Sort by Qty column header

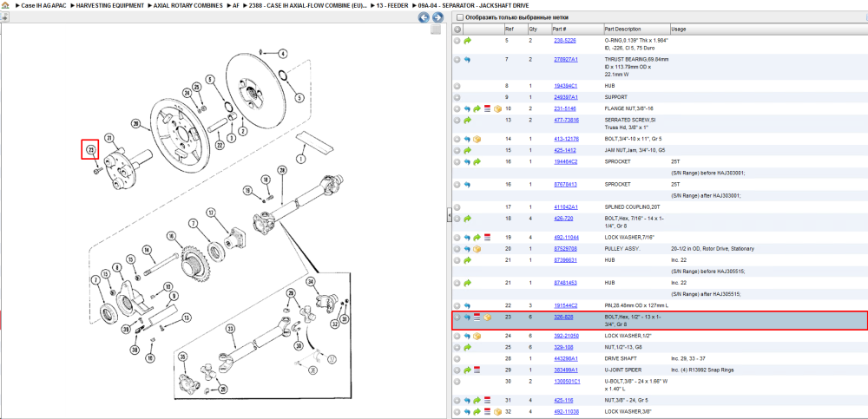[538, 29]
